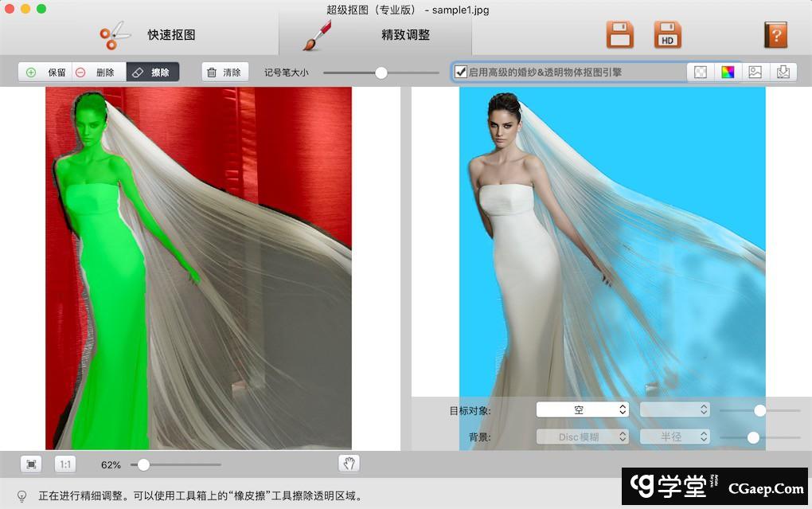
Task: Switch to the 快速抠图 tab
Action: coord(147,35)
